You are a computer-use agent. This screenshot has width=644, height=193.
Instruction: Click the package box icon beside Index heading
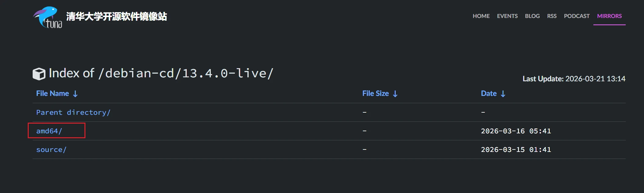point(39,74)
